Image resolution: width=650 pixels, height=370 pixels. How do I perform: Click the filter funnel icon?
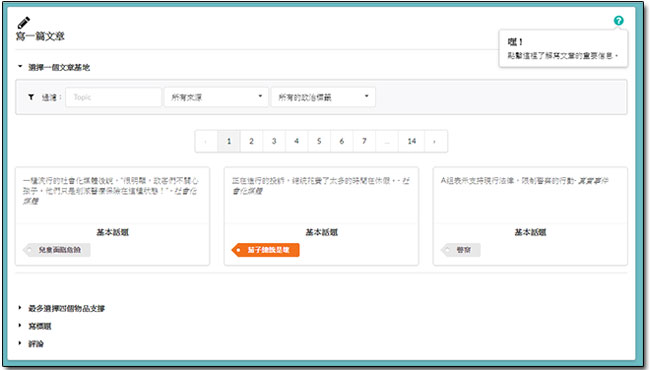[31, 97]
